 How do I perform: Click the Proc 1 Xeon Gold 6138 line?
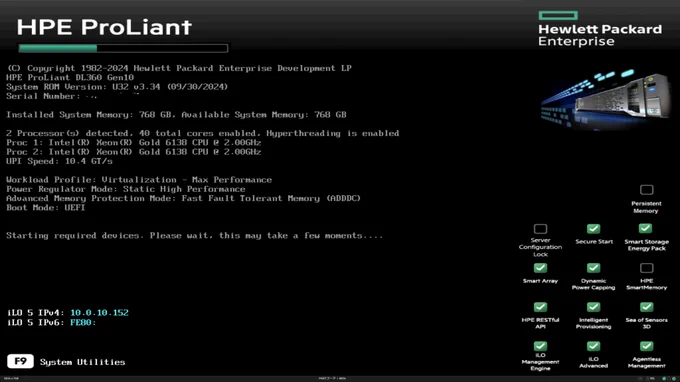134,143
